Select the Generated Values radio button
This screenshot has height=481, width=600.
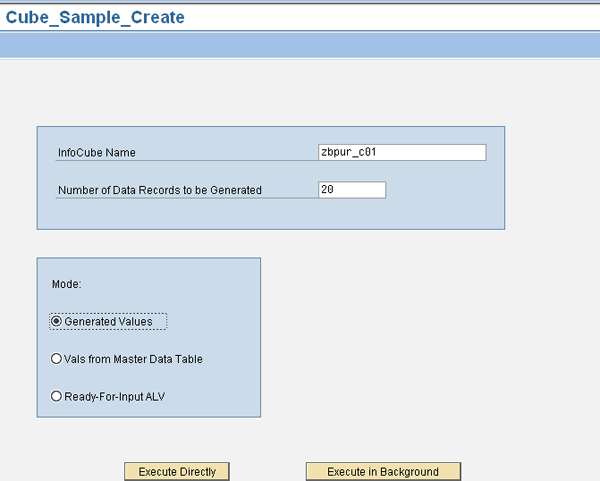click(56, 322)
